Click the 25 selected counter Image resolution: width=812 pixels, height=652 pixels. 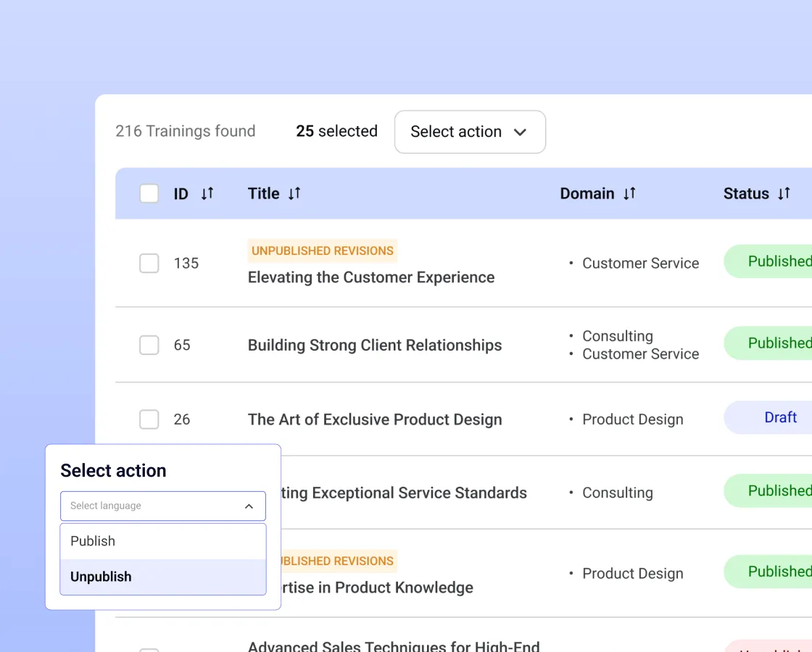(336, 131)
